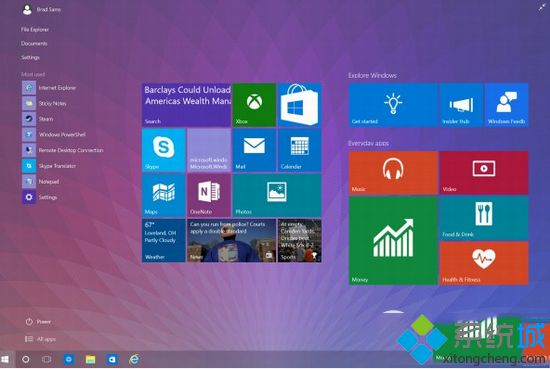Image resolution: width=550 pixels, height=369 pixels.
Task: Open Settings with gear icon in Most used
Action: tap(40, 197)
